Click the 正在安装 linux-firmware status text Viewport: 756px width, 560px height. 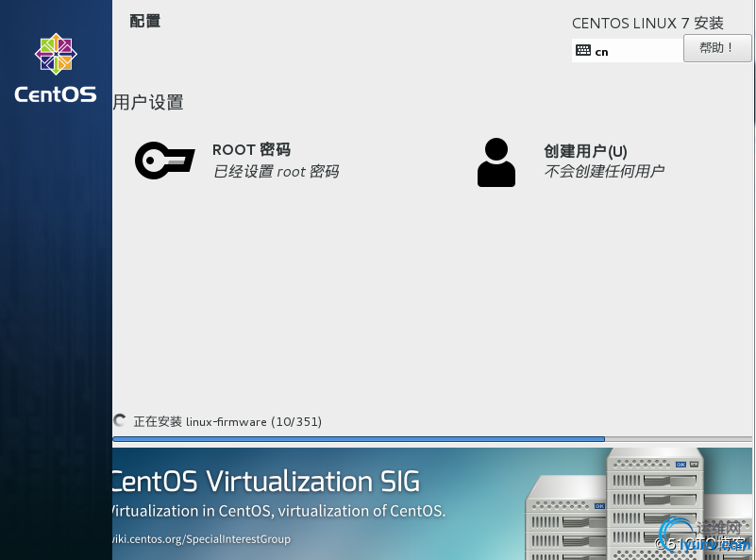[227, 421]
